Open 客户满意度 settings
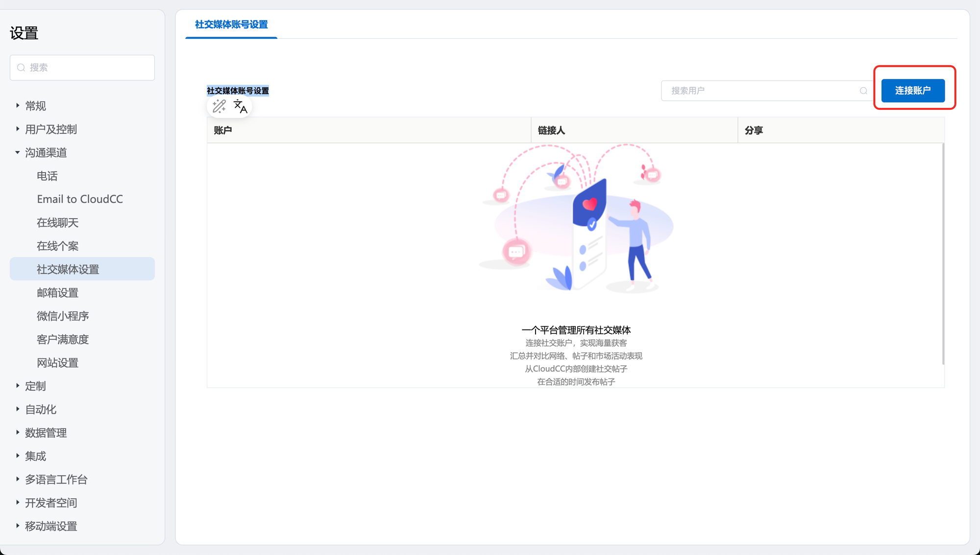980x555 pixels. [x=63, y=339]
